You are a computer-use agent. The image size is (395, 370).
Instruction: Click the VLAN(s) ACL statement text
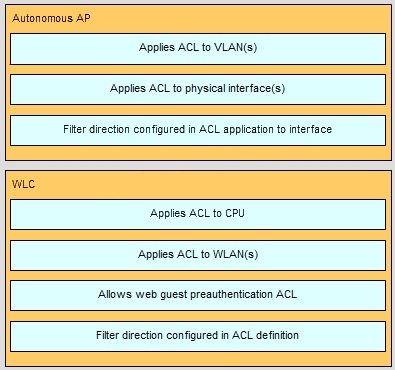click(x=198, y=48)
